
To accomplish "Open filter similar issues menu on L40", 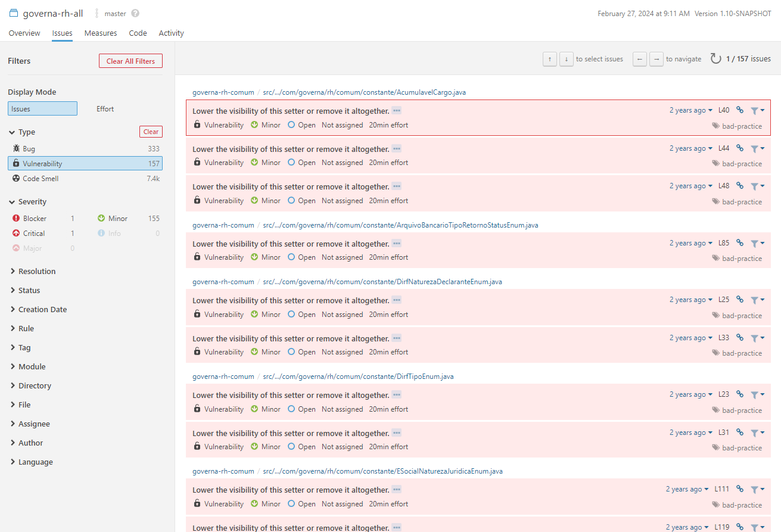I will pyautogui.click(x=757, y=110).
